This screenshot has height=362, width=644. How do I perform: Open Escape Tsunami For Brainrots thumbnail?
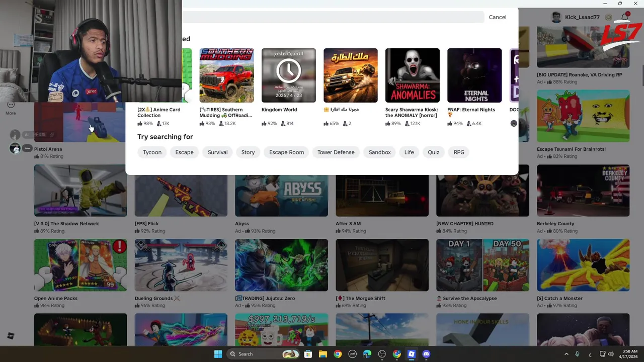pyautogui.click(x=583, y=116)
